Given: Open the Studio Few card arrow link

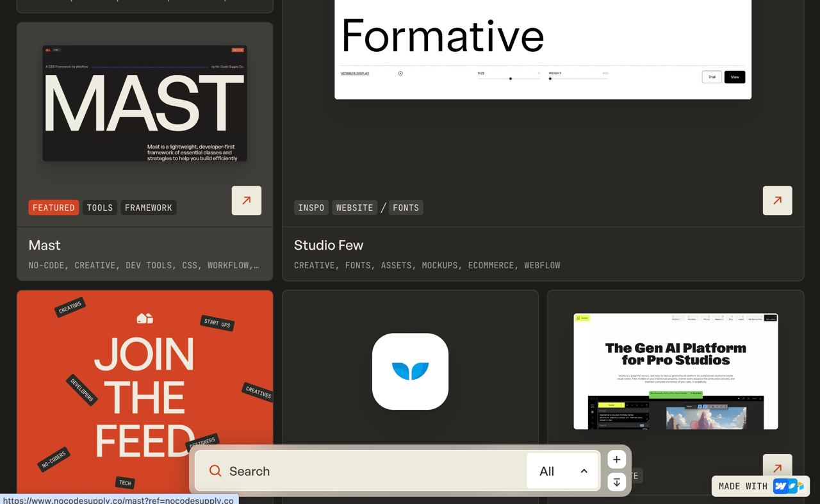Looking at the screenshot, I should tap(777, 200).
